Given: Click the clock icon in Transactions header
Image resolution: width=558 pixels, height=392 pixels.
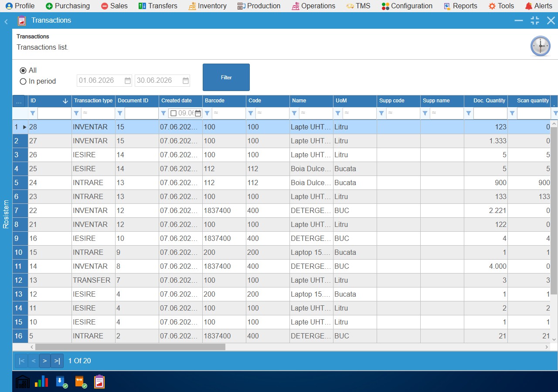Looking at the screenshot, I should click(540, 46).
